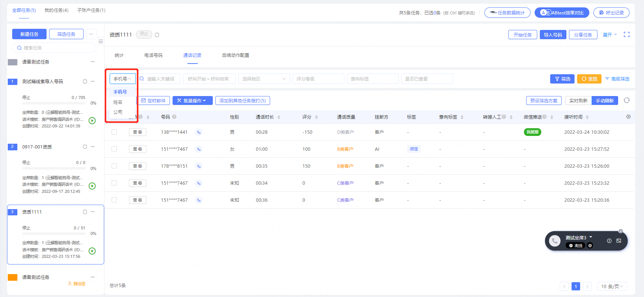Click the more options button beside 筛选任务
The width and height of the screenshot is (644, 297).
pos(91,34)
